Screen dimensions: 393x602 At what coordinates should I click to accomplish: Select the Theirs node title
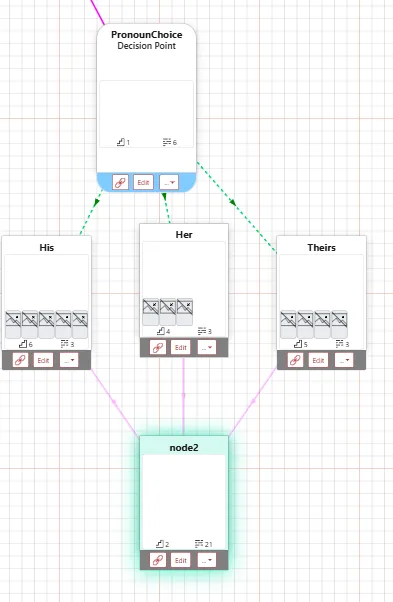pyautogui.click(x=321, y=248)
